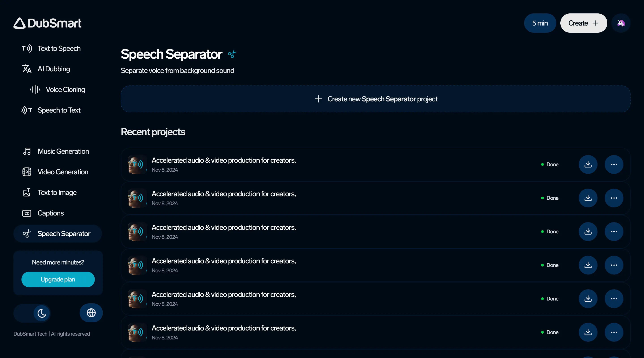Viewport: 644px width, 358px height.
Task: Click the Create plus button
Action: (x=583, y=23)
